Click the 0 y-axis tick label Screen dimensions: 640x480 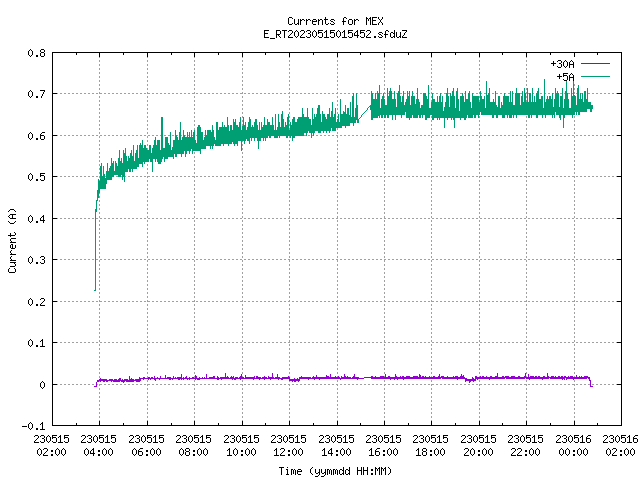click(42, 384)
